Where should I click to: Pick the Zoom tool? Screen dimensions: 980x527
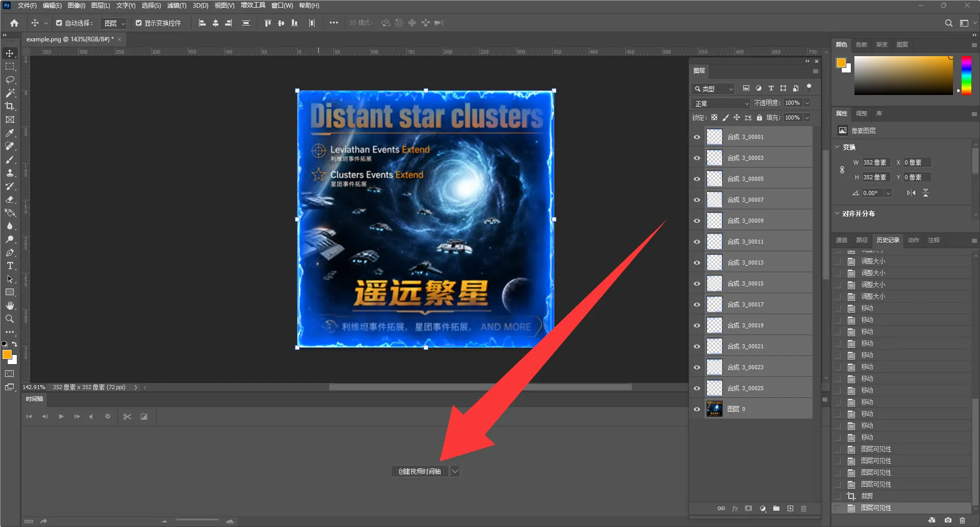click(x=10, y=319)
